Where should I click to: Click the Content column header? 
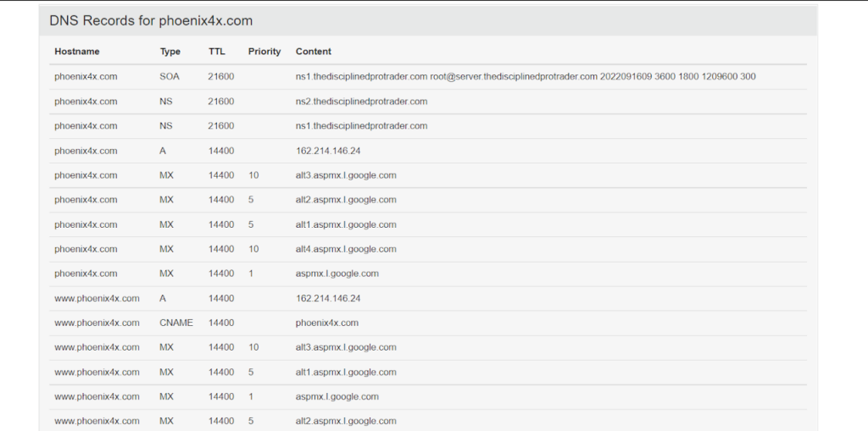[314, 52]
